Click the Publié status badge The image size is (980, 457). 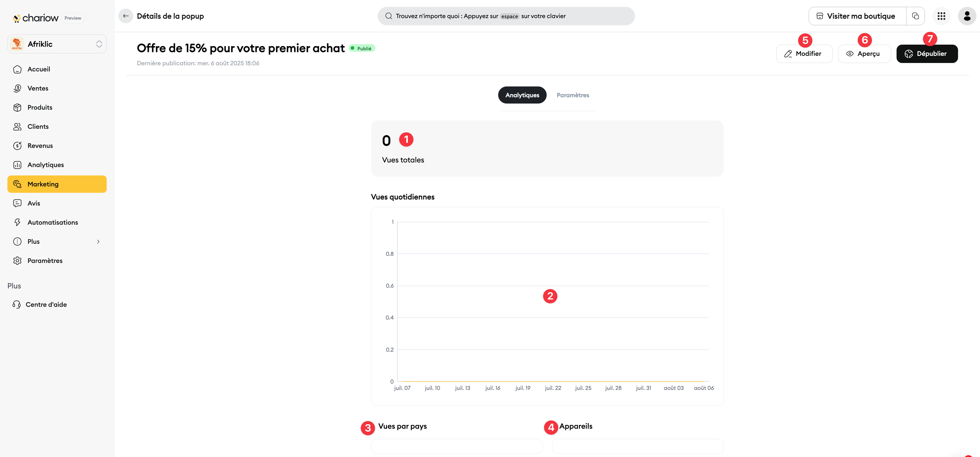coord(362,48)
